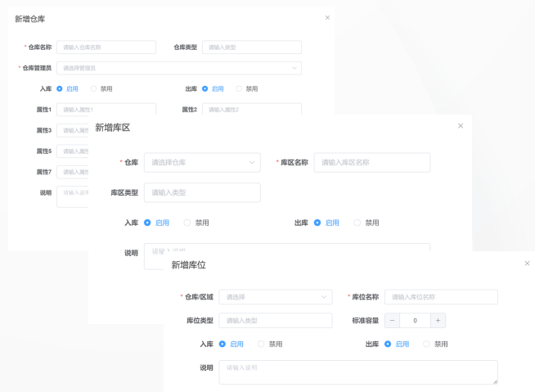The width and height of the screenshot is (535, 392).
Task: Click the plus button of 标准容量
Action: [438, 321]
